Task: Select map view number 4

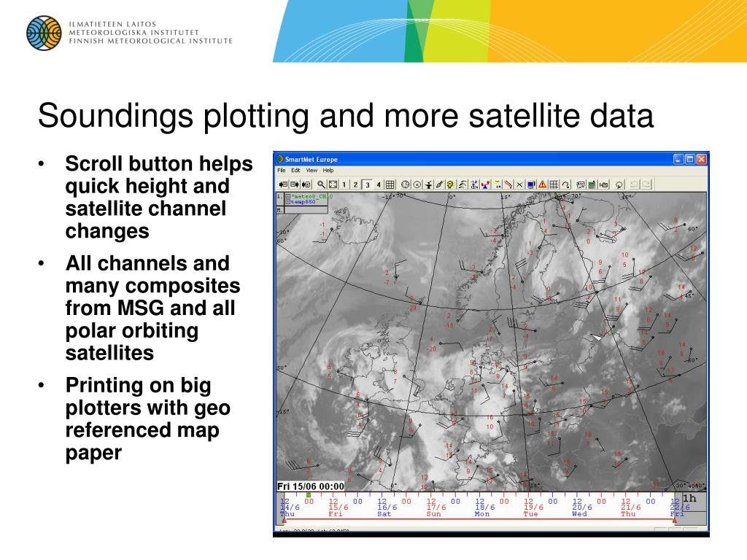Action: (379, 184)
